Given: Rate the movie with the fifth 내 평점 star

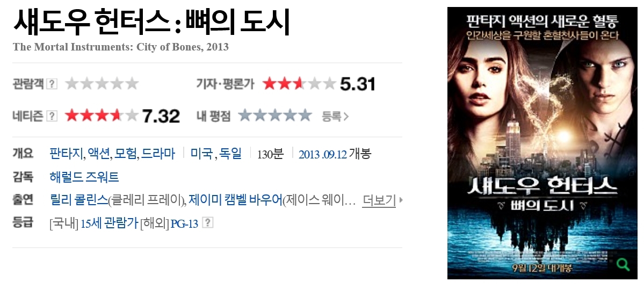Looking at the screenshot, I should [x=305, y=115].
